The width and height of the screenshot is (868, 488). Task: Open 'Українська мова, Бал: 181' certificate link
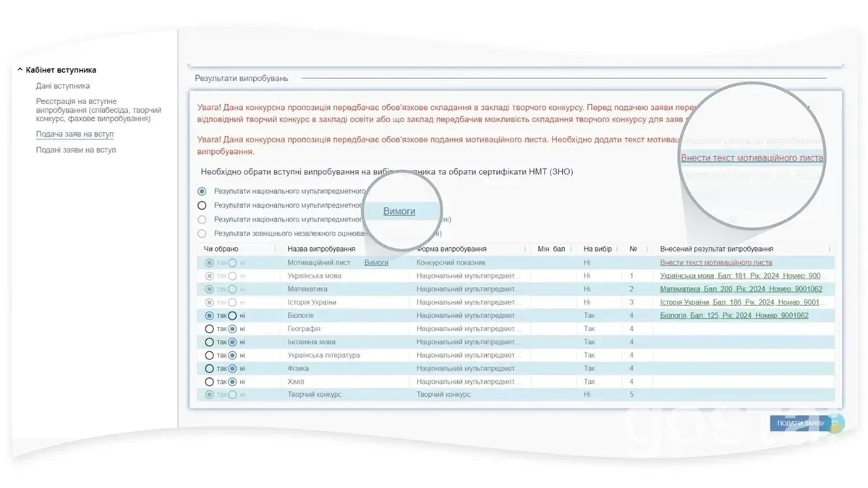pos(742,276)
